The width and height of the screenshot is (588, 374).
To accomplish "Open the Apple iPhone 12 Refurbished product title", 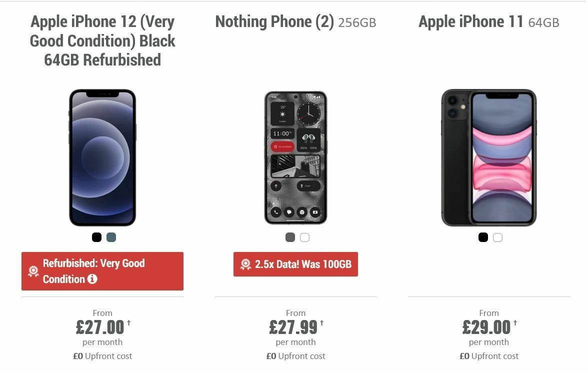I will 102,40.
